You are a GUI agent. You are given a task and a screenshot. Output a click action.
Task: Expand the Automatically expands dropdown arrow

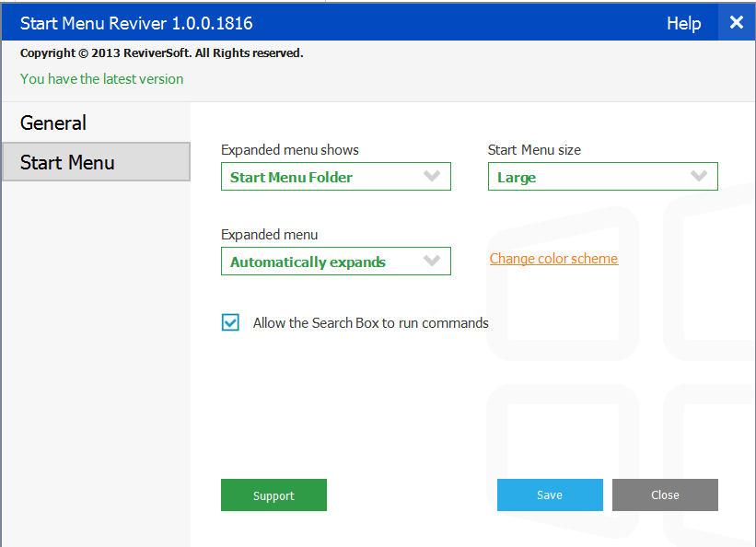(x=432, y=261)
